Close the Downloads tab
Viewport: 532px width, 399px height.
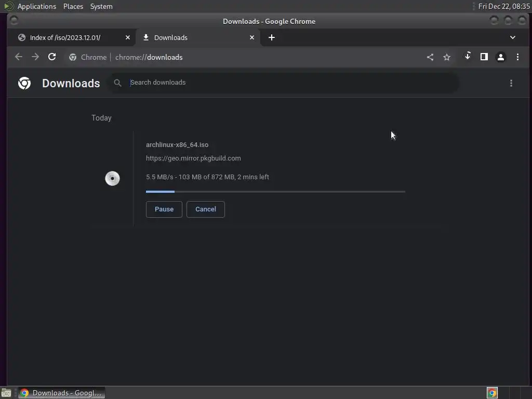point(252,37)
